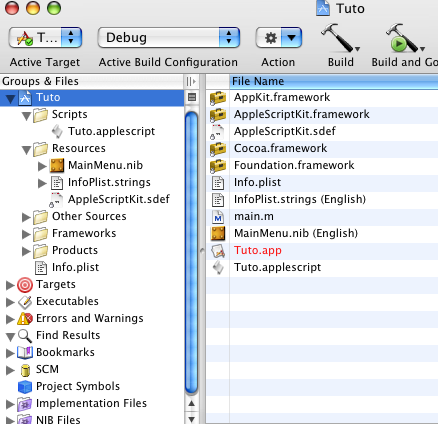Click the Errors and Warnings icon

[25, 319]
